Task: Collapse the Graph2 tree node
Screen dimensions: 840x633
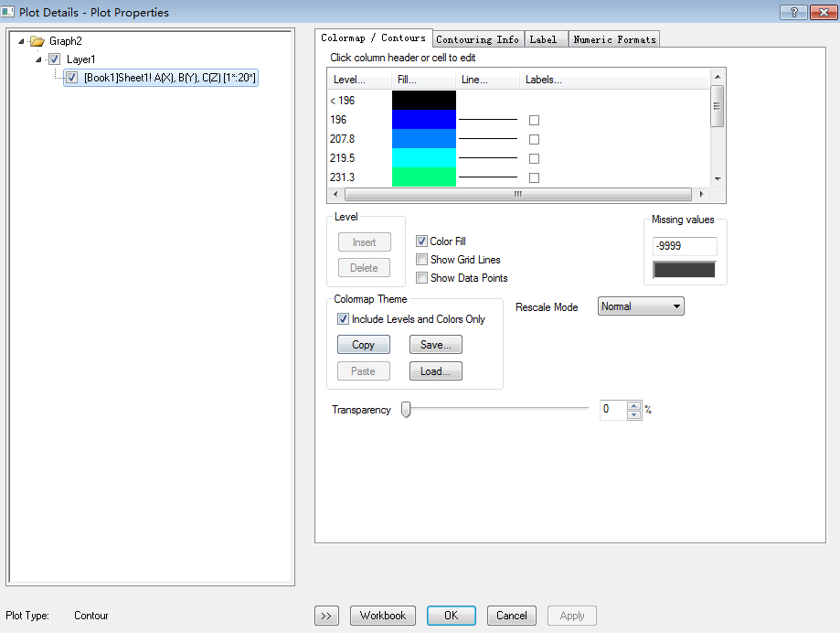Action: point(21,41)
